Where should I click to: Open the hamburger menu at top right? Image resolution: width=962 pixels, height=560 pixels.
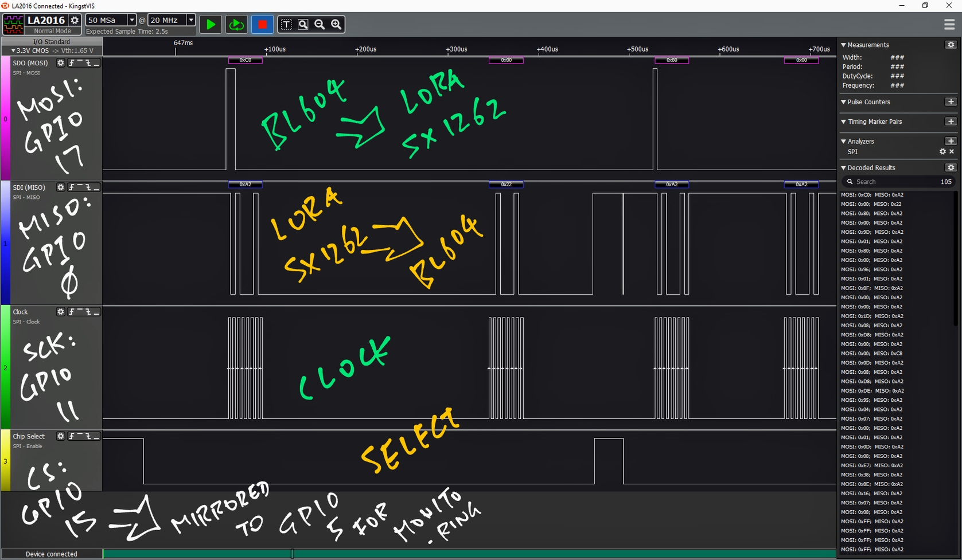949,25
